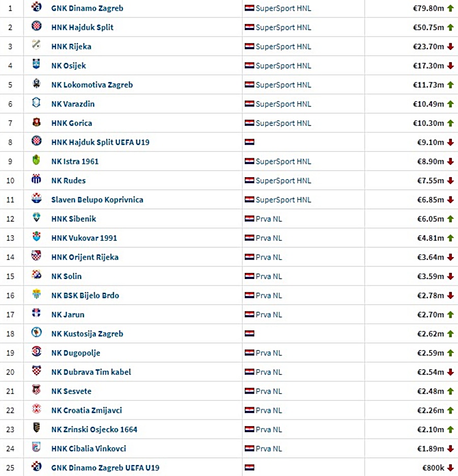Click the HNK Hajduk Split crest icon
The width and height of the screenshot is (458, 476).
pyautogui.click(x=37, y=26)
